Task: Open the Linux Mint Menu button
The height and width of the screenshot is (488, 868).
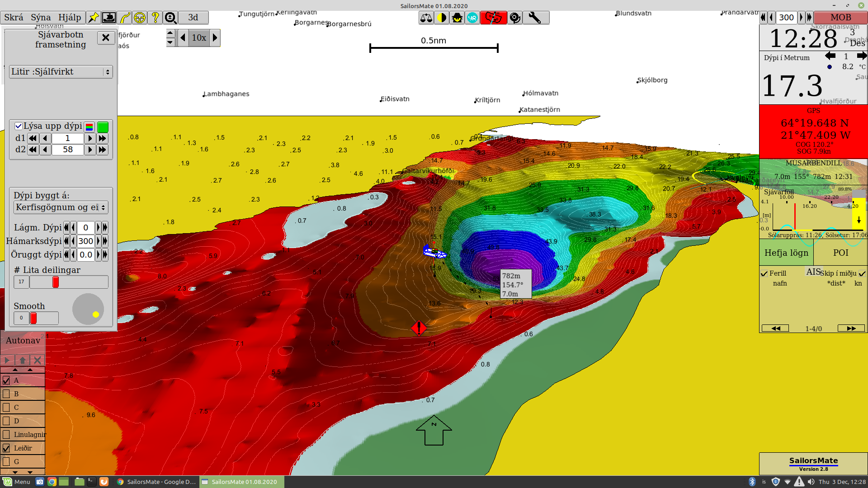Action: pos(16,482)
